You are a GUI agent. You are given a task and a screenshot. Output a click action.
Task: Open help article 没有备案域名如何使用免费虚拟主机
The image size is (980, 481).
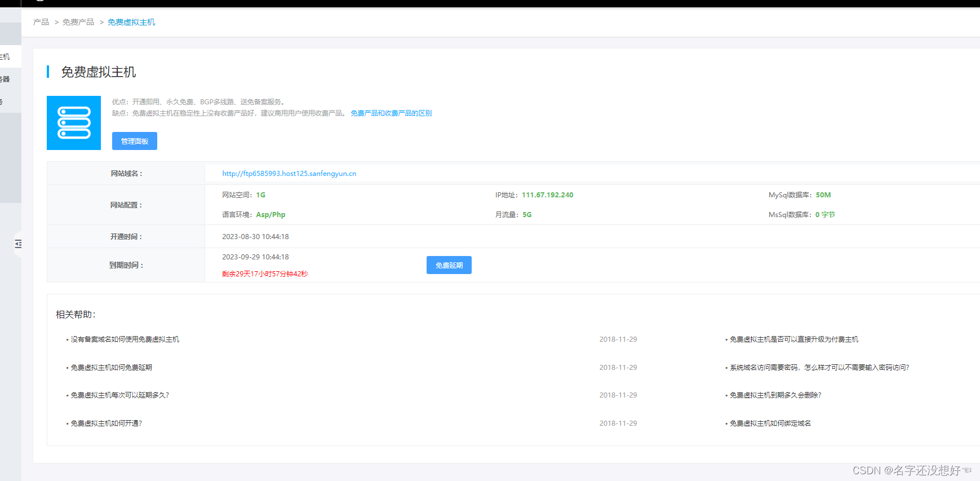tap(125, 339)
